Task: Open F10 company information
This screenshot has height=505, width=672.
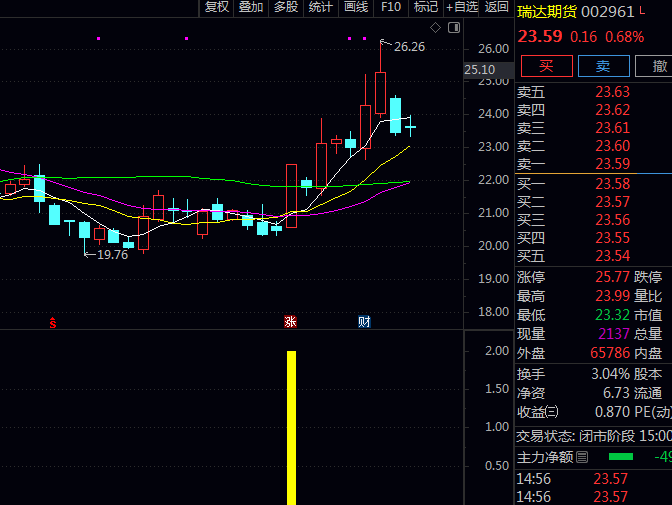Action: coord(391,7)
